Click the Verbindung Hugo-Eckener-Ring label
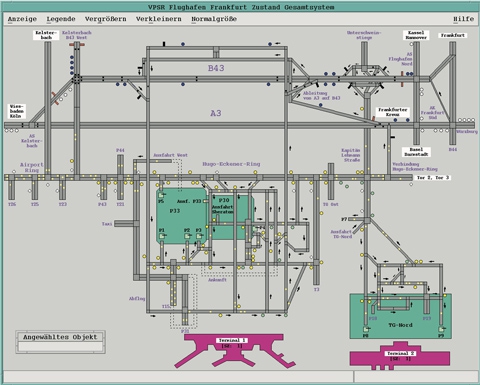The width and height of the screenshot is (480, 385). click(415, 167)
